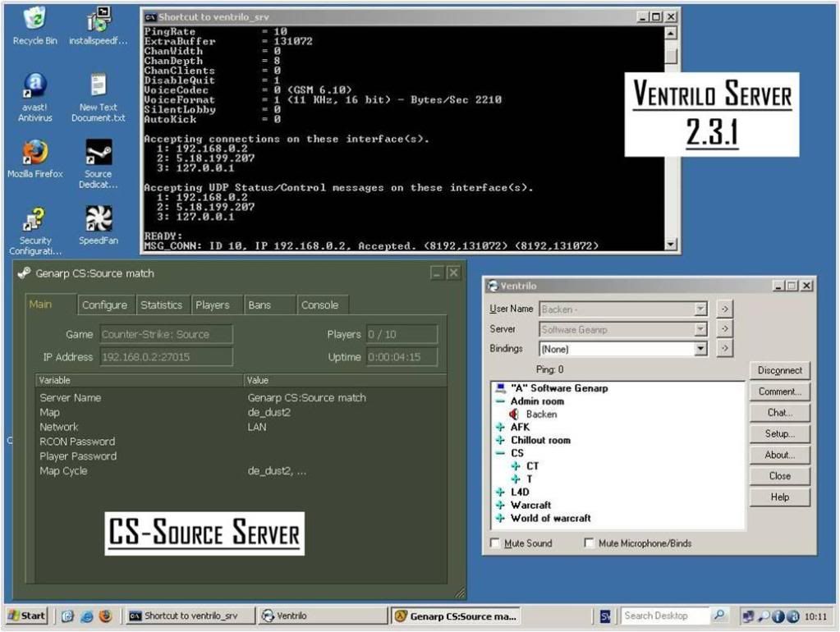Click the arrow button beside User Name
The image size is (840, 632).
(724, 309)
